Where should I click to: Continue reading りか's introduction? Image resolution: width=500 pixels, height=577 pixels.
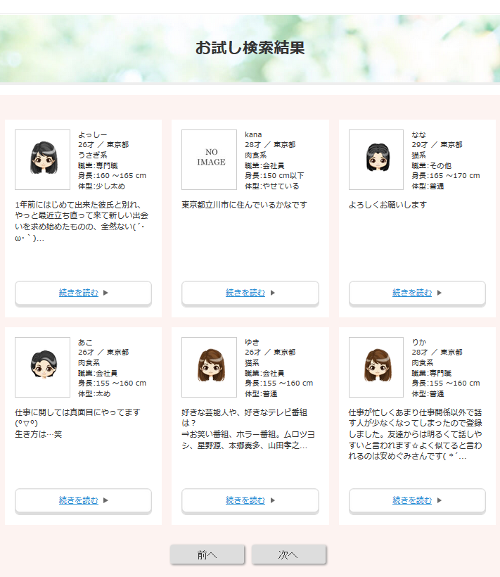point(412,500)
